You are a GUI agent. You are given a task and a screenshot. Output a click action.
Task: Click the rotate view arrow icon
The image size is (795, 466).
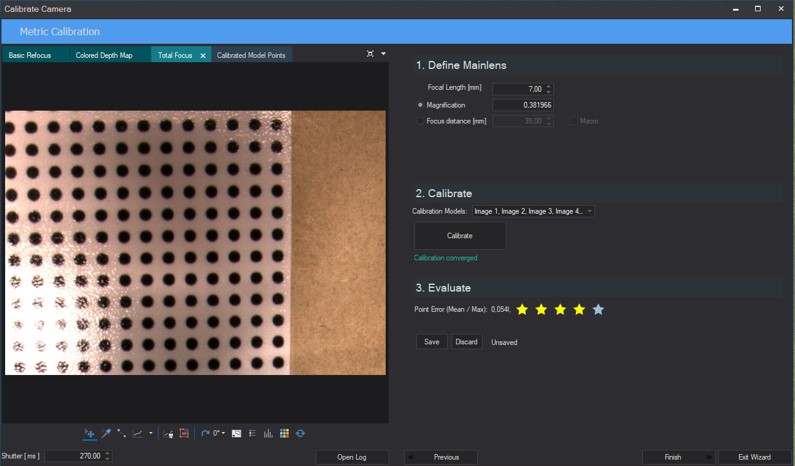coord(205,434)
